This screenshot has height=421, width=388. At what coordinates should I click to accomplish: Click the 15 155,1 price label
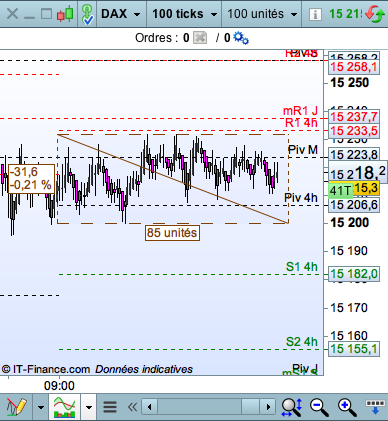(354, 349)
